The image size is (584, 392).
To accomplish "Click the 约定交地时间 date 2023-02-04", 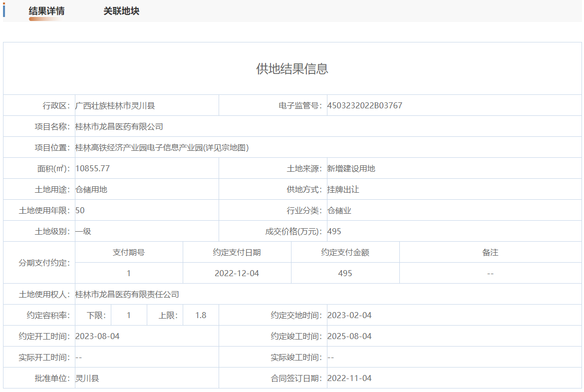I will (x=349, y=316).
